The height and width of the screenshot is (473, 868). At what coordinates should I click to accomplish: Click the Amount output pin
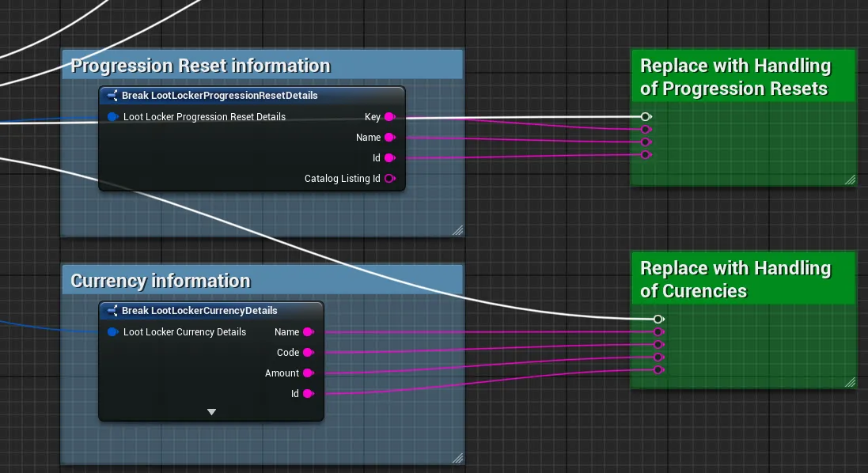click(x=309, y=373)
